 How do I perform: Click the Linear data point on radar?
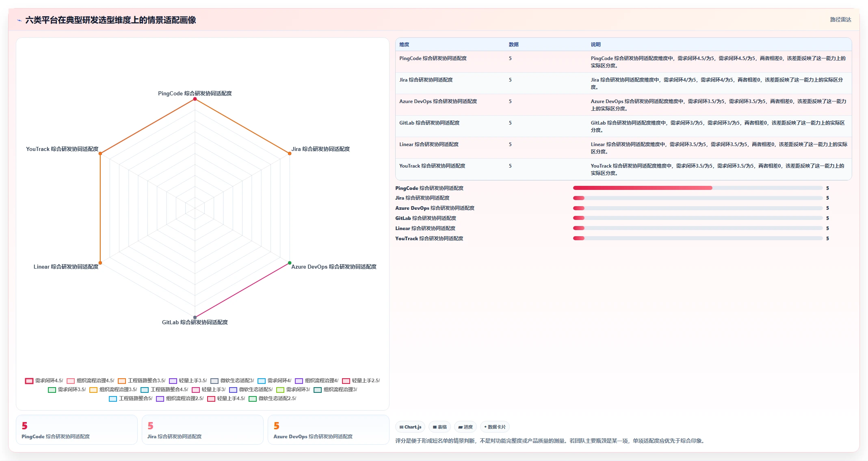tap(100, 263)
